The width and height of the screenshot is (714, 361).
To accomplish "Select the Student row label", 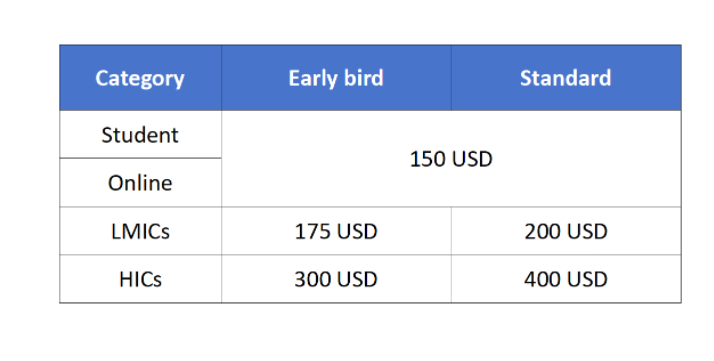I will click(x=140, y=135).
